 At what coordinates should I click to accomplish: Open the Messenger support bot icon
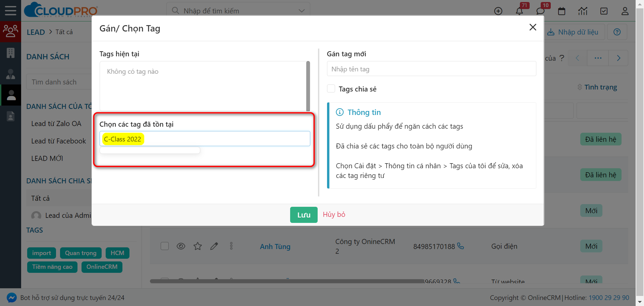pyautogui.click(x=12, y=298)
